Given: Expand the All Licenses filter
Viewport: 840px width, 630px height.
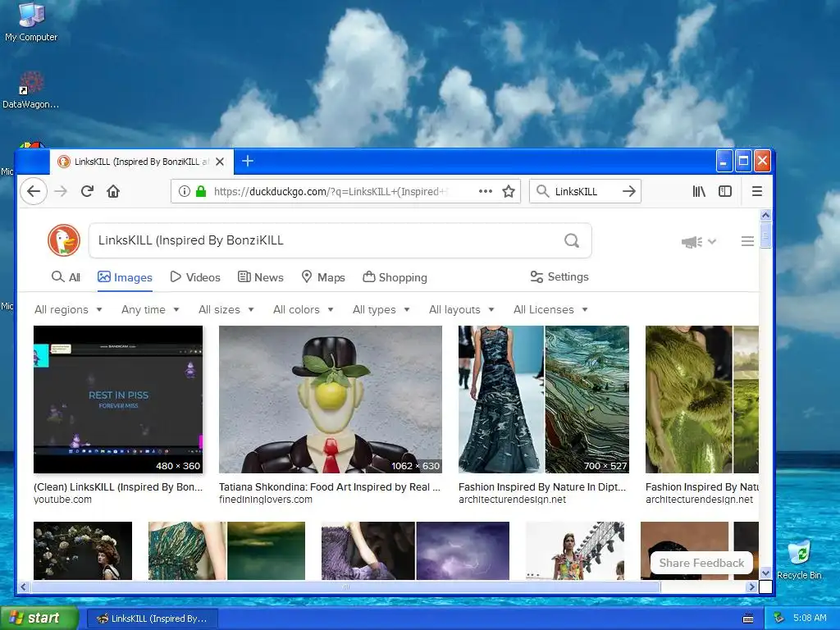Looking at the screenshot, I should tap(550, 309).
